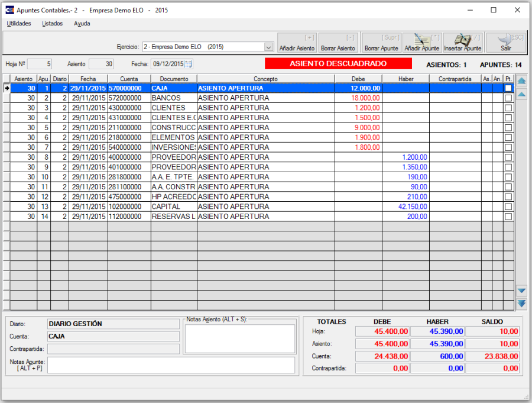Click the Debe column header
Screen dimensions: 532x403
358,79
